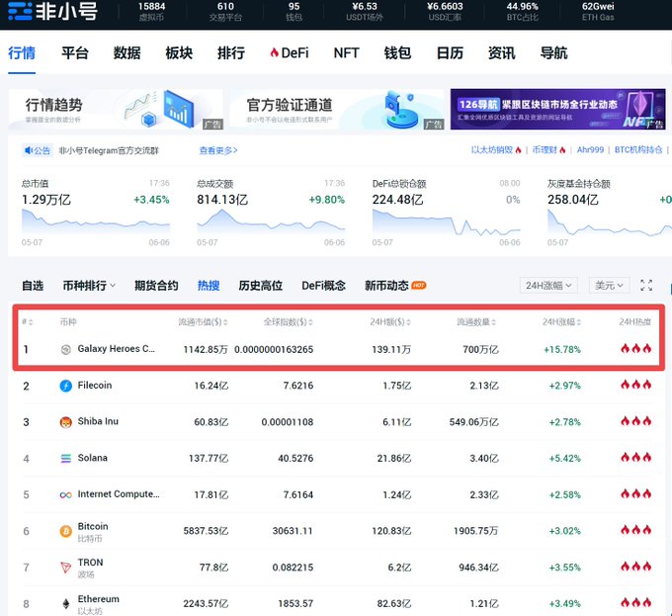
Task: Sort by the # rank column
Action: [x=28, y=321]
